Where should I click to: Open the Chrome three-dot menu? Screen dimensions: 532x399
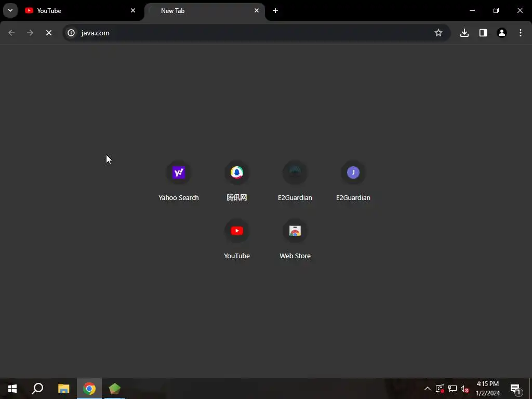pos(521,33)
